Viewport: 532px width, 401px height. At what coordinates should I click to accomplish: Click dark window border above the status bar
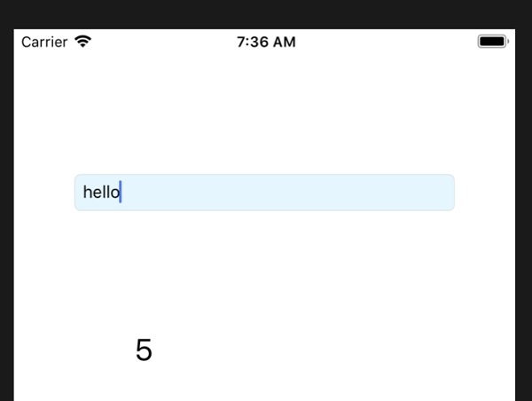(x=266, y=13)
